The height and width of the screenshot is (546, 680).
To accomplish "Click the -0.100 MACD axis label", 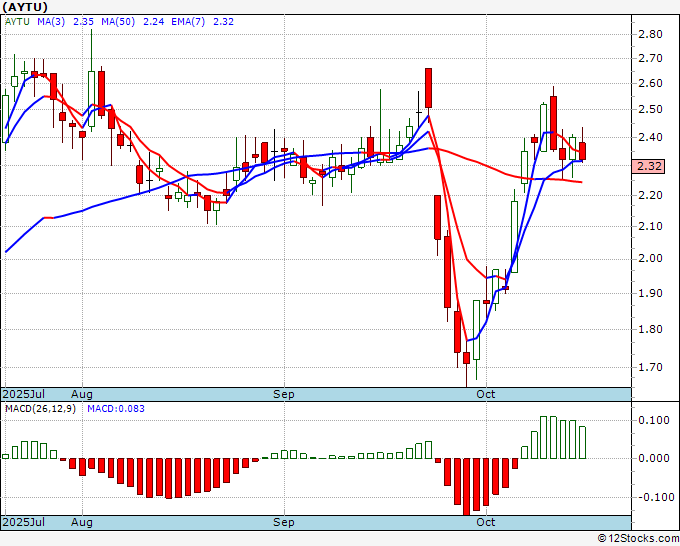I will pyautogui.click(x=652, y=497).
